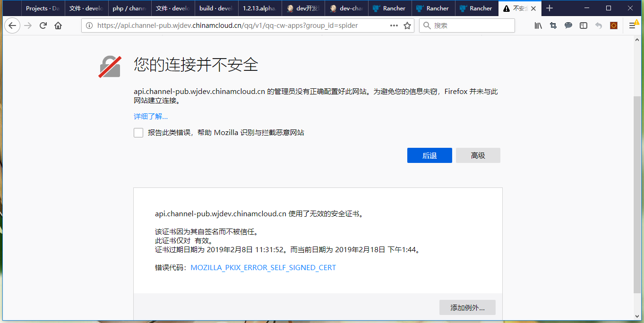Maximize the Firefox window
The width and height of the screenshot is (644, 323).
pos(609,8)
